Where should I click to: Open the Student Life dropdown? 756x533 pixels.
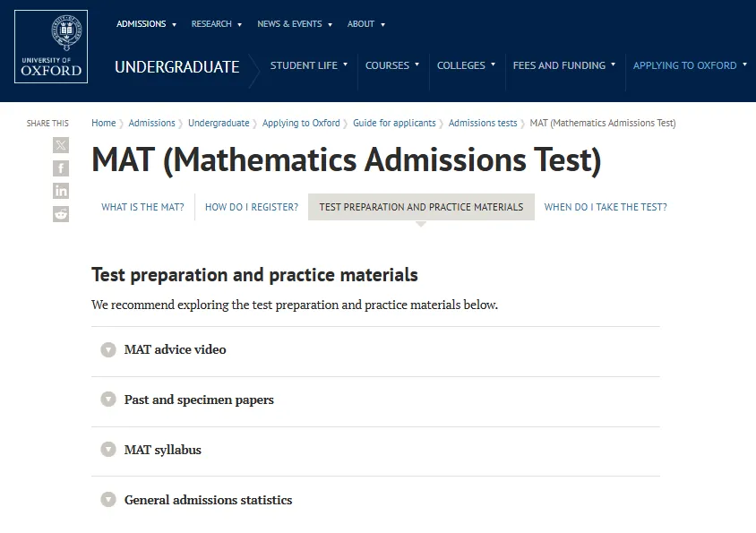(308, 65)
